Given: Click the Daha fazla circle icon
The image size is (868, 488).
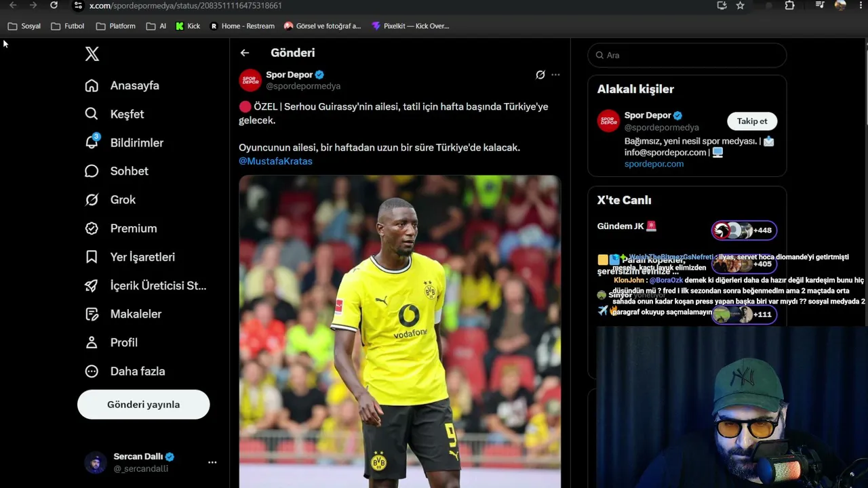Looking at the screenshot, I should [92, 371].
